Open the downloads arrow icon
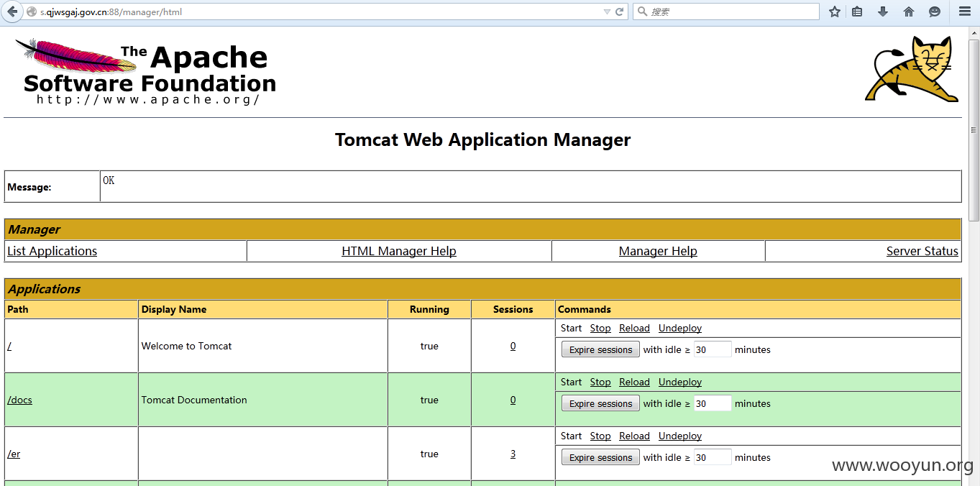This screenshot has height=486, width=980. 883,12
